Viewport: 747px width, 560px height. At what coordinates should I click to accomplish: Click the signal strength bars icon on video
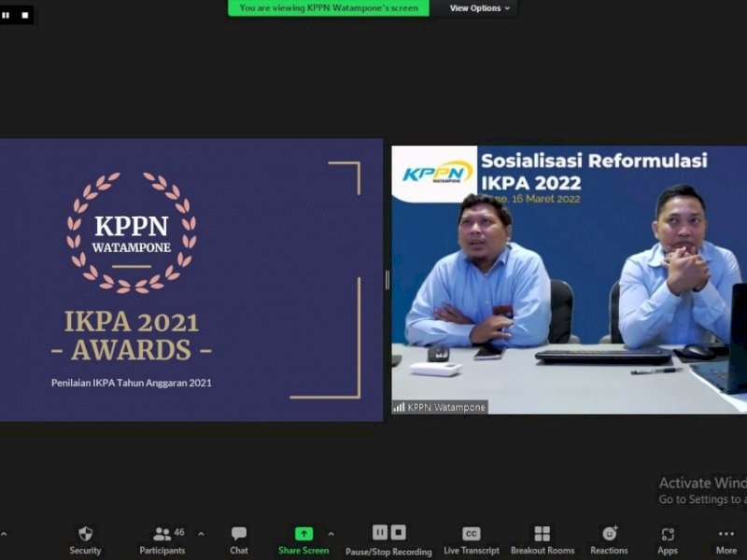pyautogui.click(x=399, y=407)
